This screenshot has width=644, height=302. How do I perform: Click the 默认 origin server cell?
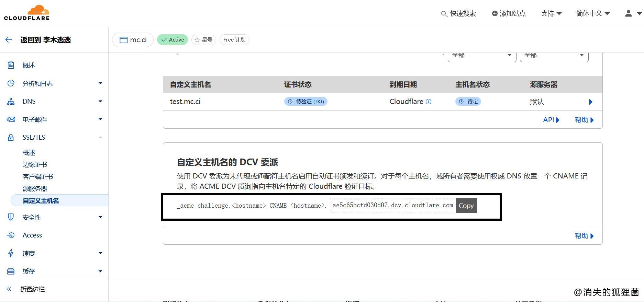coord(537,102)
